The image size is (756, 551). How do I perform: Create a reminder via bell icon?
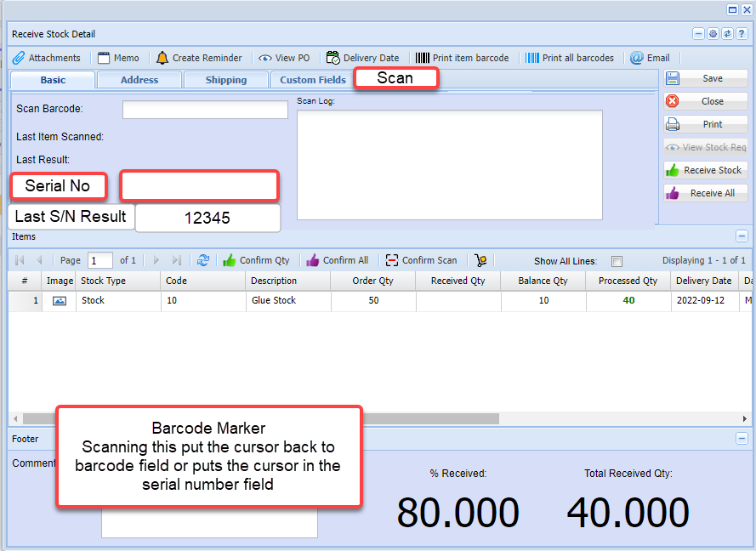click(162, 58)
